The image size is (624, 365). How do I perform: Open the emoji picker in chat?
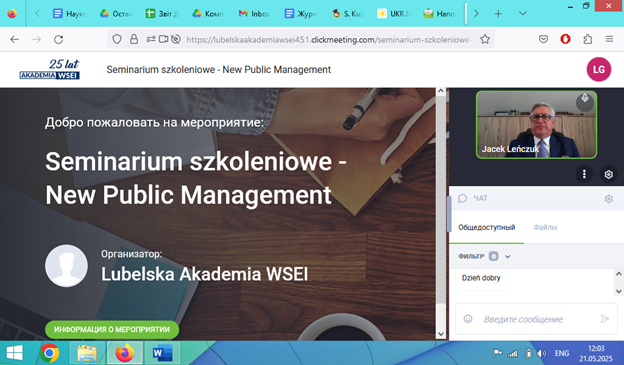click(468, 319)
